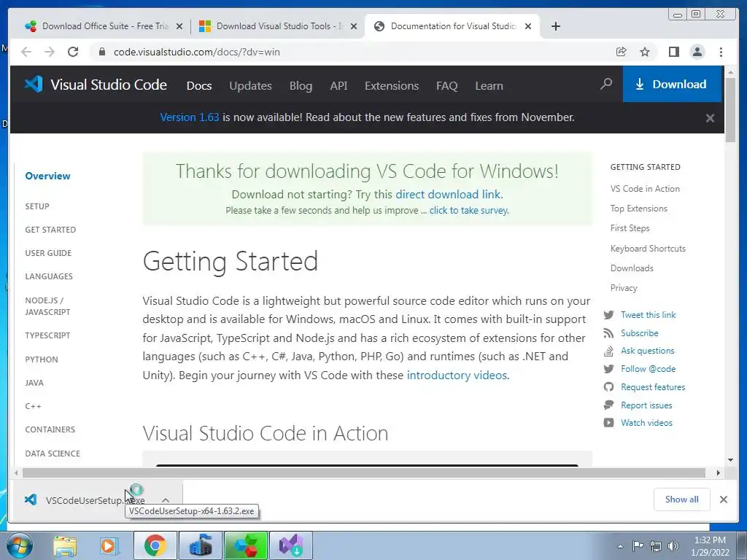Open a new tab with plus button

point(555,27)
